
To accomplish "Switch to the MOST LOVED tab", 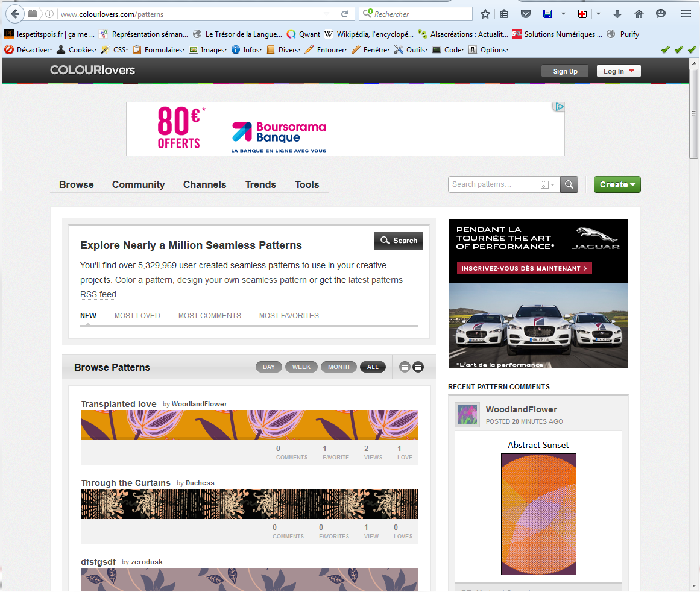I will tap(137, 315).
